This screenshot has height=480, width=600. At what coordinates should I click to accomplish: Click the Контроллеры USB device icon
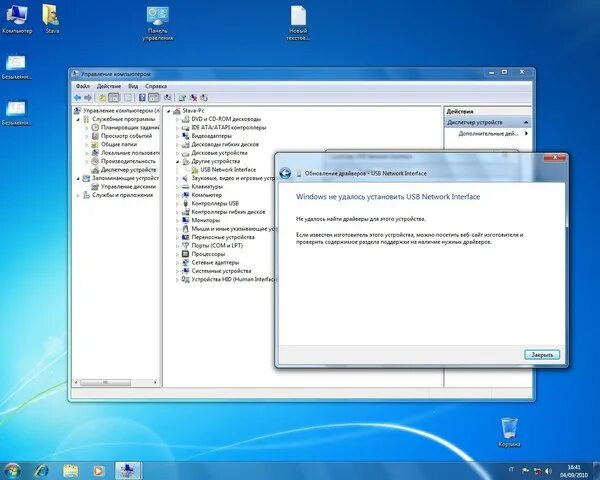coord(186,203)
